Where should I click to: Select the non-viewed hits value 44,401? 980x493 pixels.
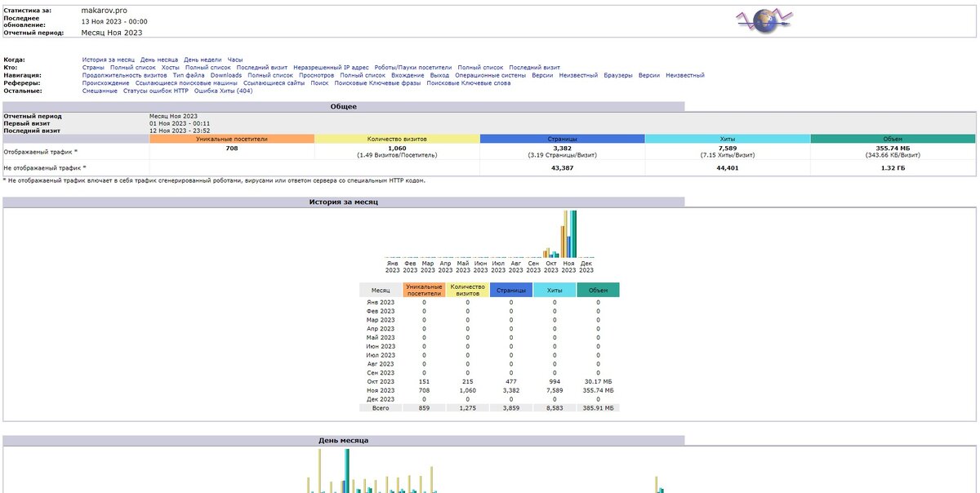pyautogui.click(x=727, y=167)
